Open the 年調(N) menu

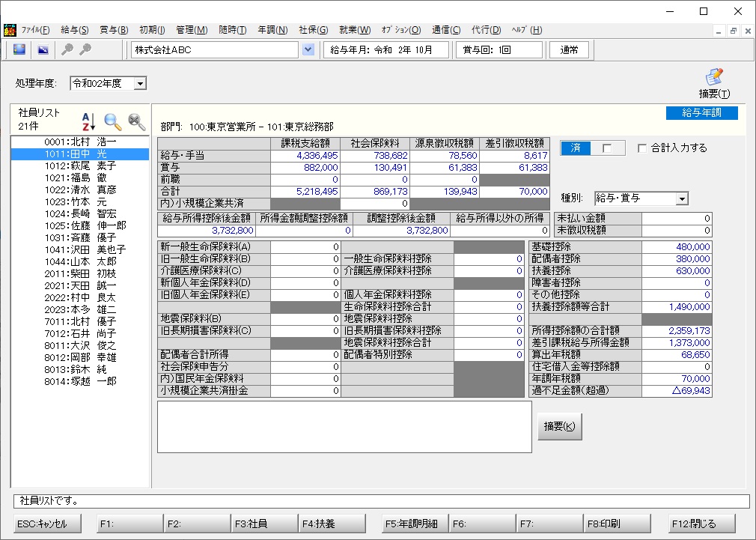272,30
